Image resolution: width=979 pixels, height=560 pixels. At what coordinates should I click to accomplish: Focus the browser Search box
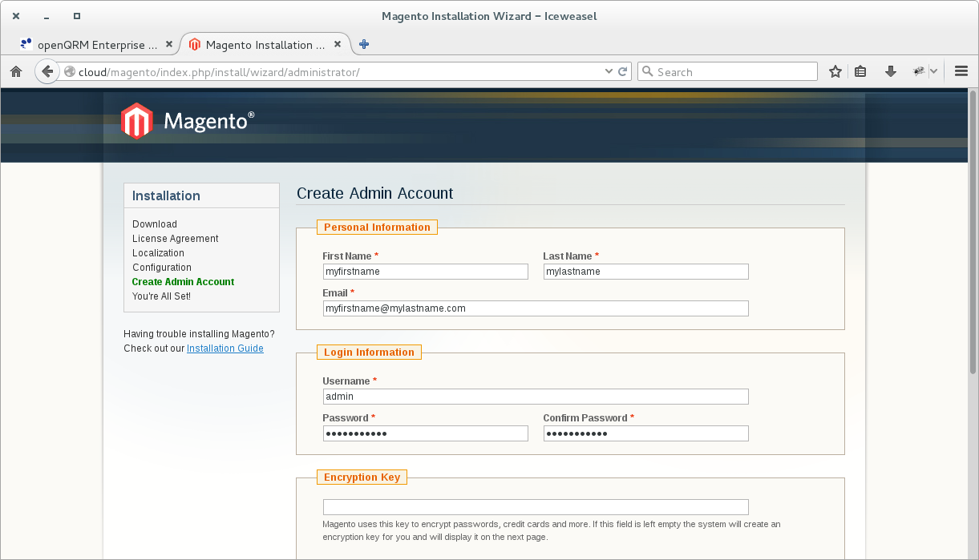[727, 71]
